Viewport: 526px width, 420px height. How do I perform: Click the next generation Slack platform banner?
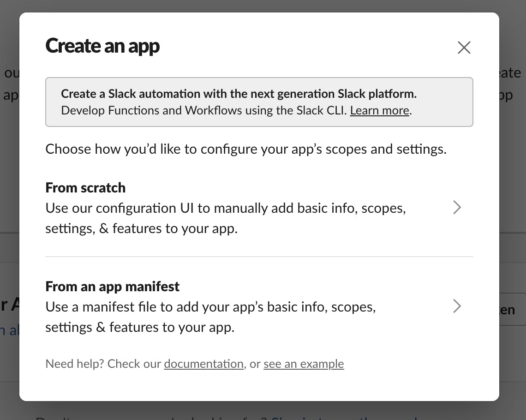(x=259, y=102)
